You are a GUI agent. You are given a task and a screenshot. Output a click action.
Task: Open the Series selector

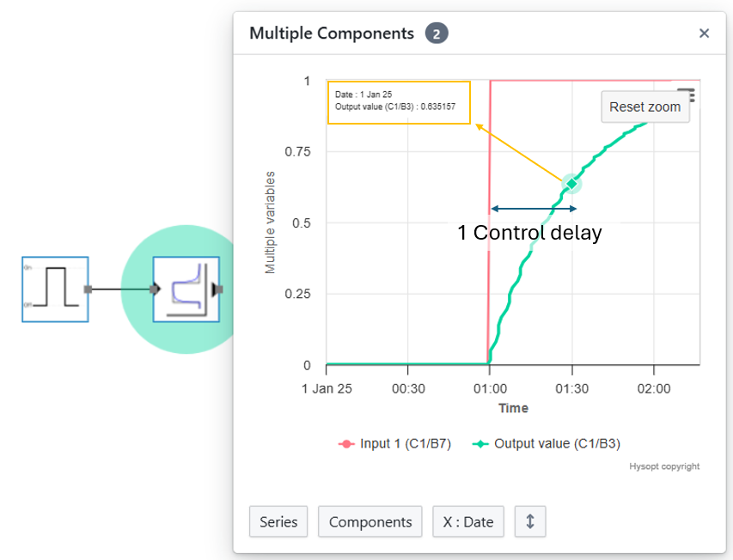pyautogui.click(x=278, y=521)
